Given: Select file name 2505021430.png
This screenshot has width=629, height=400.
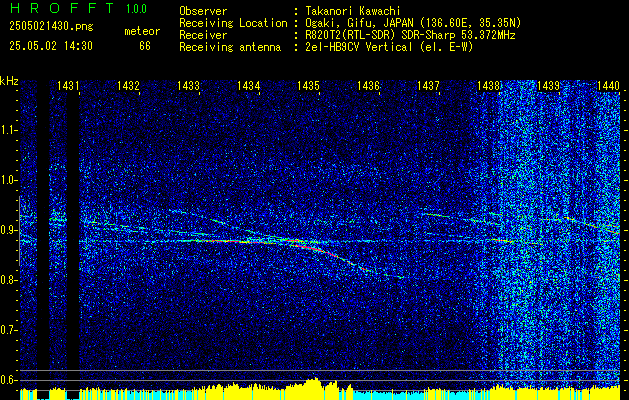Looking at the screenshot, I should [51, 26].
